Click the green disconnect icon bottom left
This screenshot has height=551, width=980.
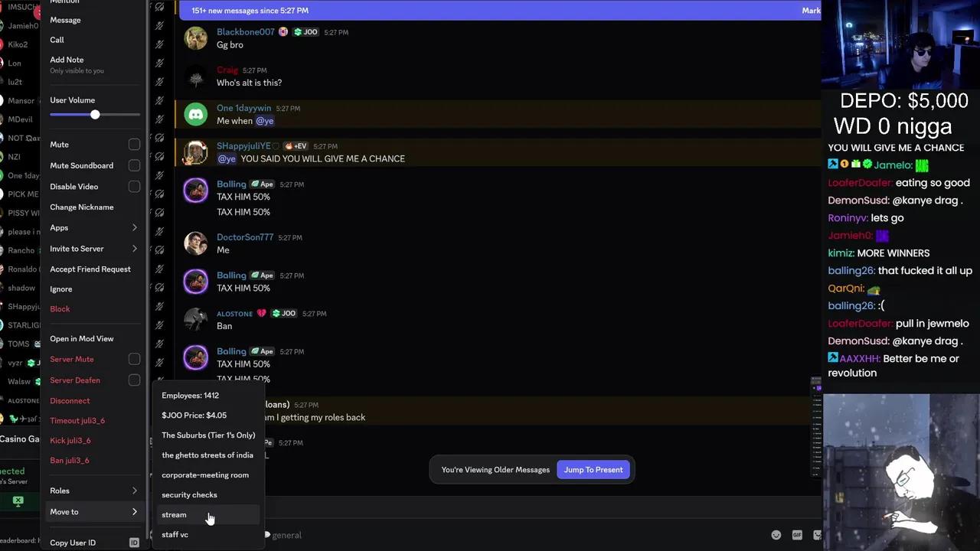[x=18, y=500]
